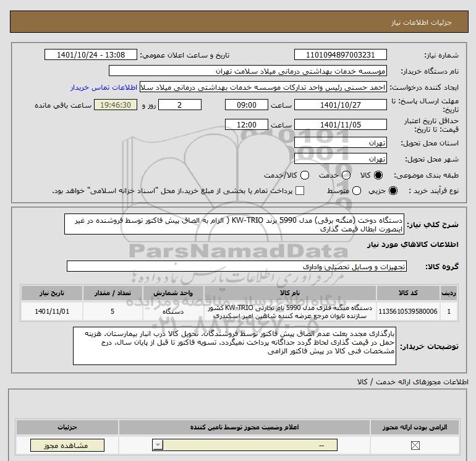Click the delivery city field تهران
Screen dimensions: 476x461
coord(340,158)
